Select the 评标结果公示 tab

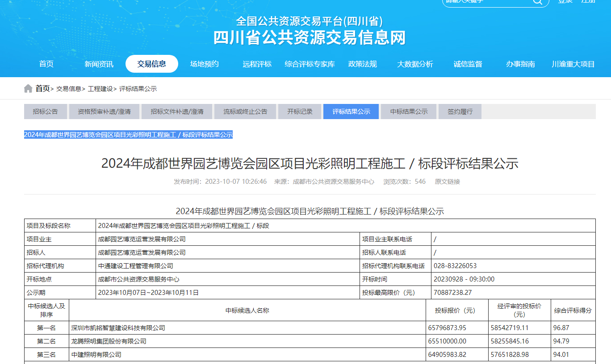351,112
